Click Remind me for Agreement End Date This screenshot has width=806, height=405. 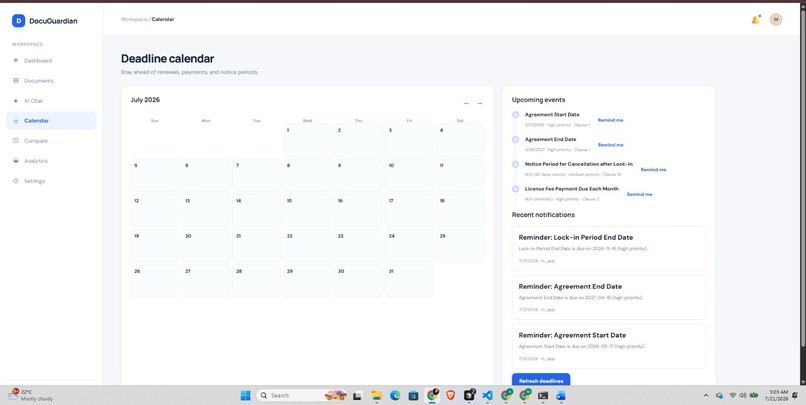click(610, 145)
